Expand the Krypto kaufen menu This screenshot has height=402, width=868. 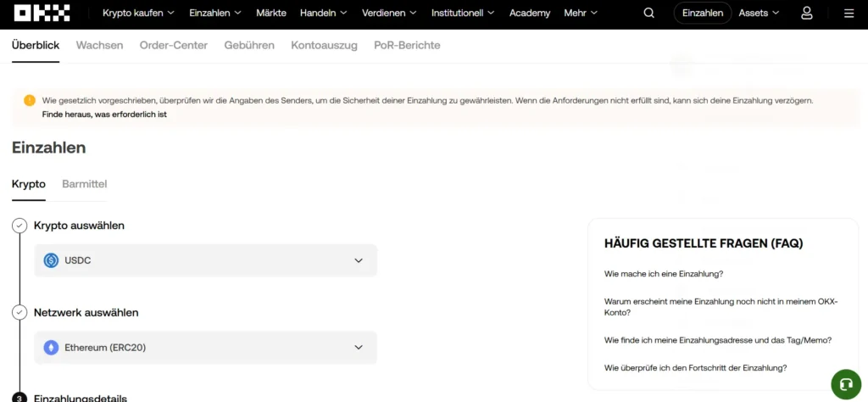(138, 14)
